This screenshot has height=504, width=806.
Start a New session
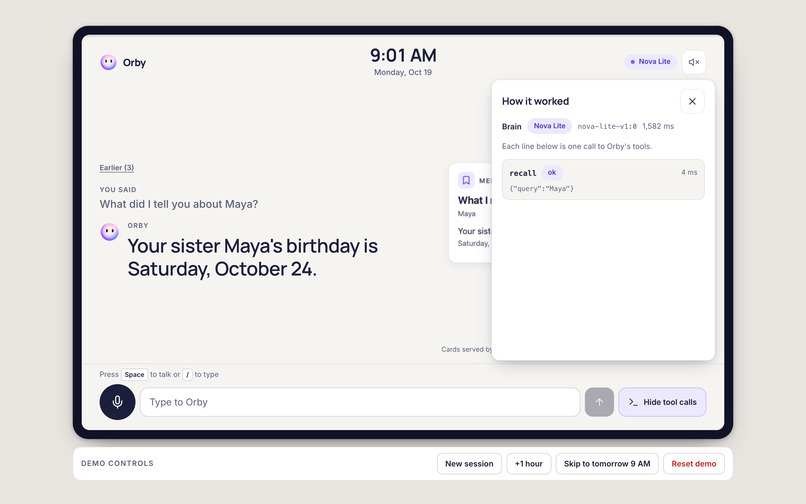(469, 463)
